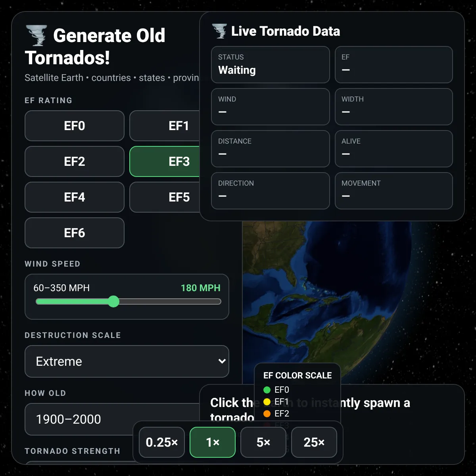Screen dimensions: 476x476
Task: Pick the EF6 rating button
Action: [75, 233]
